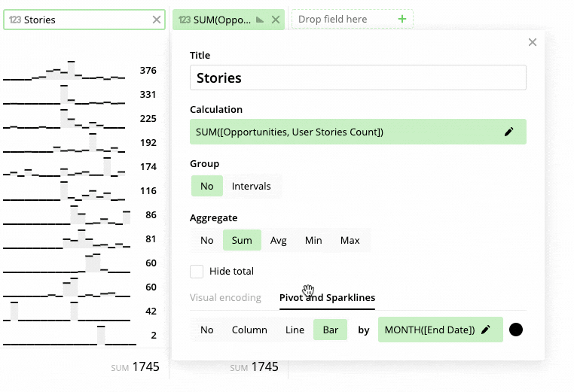Screen dimensions: 574x392
Task: Open the SUM([Opportunities, User Stories Count]) calculation
Action: point(358,132)
